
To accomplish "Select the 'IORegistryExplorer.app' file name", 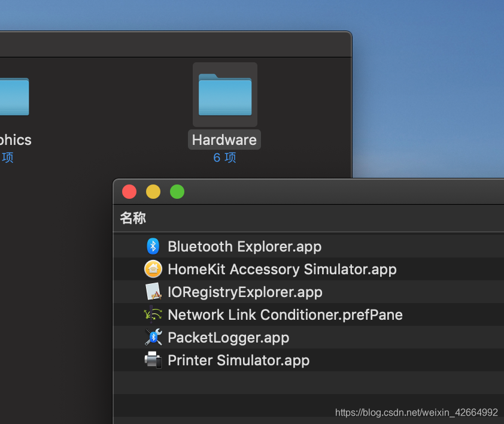I will click(x=245, y=292).
